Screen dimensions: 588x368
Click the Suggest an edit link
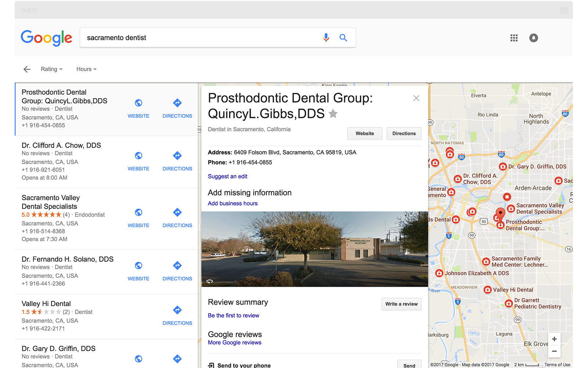pos(227,176)
